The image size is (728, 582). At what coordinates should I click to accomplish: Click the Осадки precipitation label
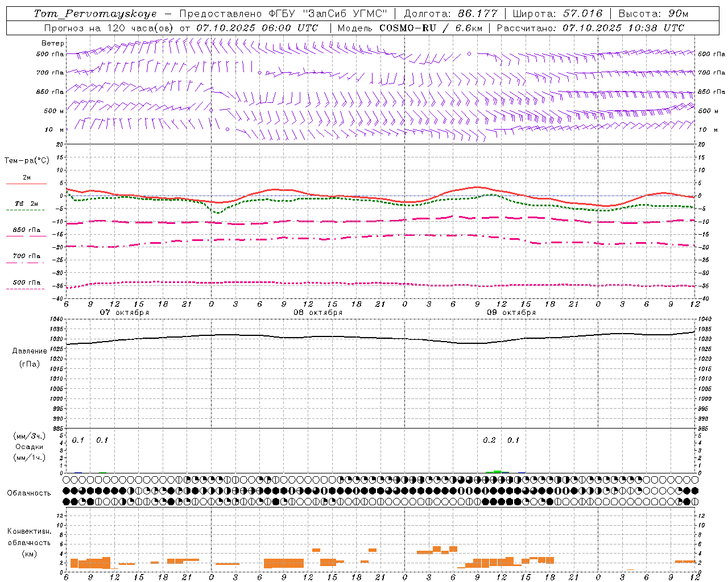pos(30,447)
